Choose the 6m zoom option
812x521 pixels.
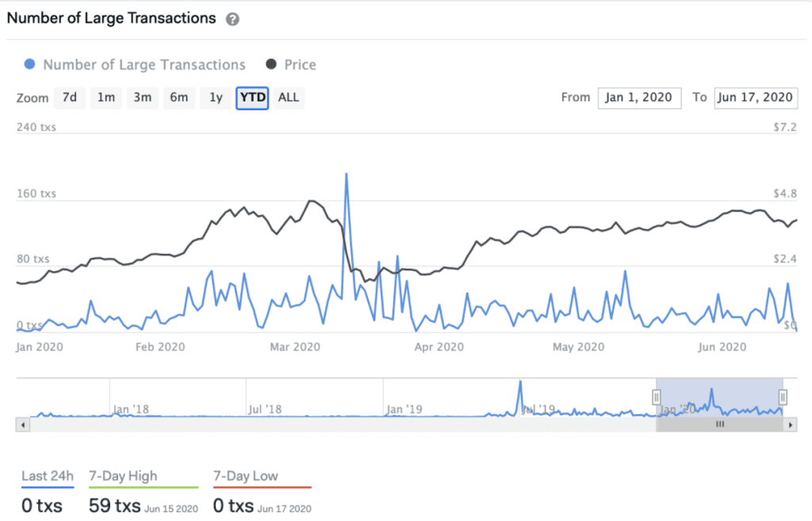tap(179, 98)
